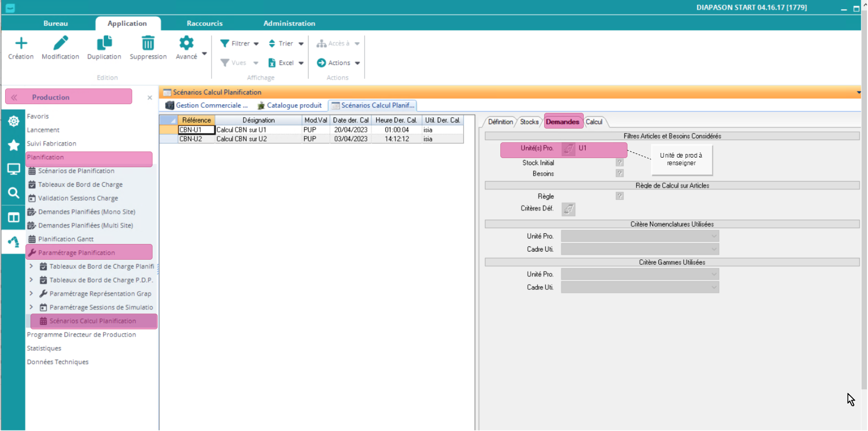
Task: Click the Modification pencil icon
Action: click(x=61, y=44)
